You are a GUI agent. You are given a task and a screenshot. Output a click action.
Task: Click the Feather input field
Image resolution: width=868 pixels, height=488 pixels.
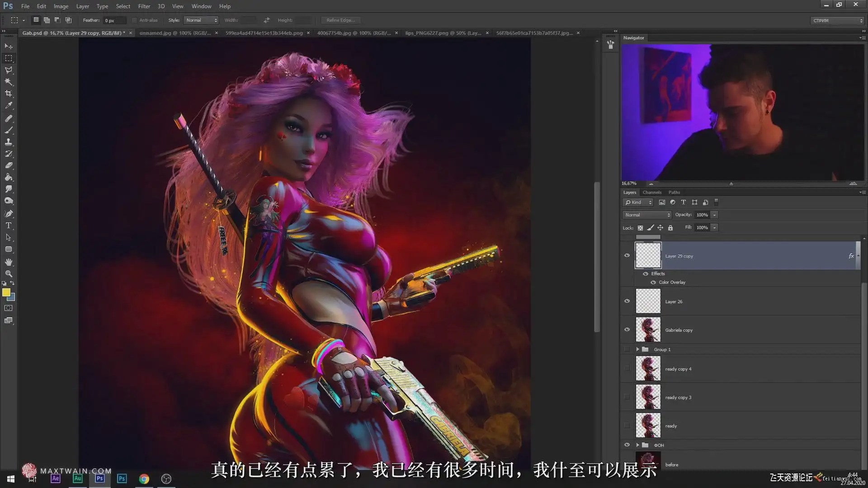114,20
